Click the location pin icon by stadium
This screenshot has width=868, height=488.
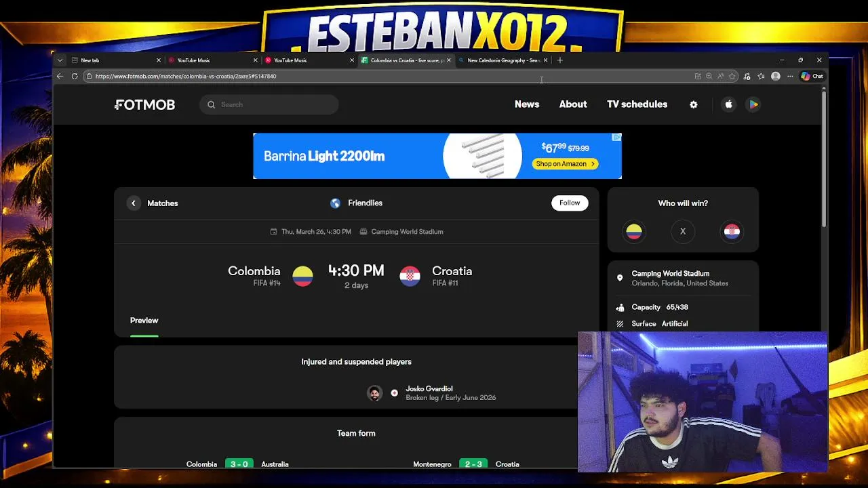point(620,278)
